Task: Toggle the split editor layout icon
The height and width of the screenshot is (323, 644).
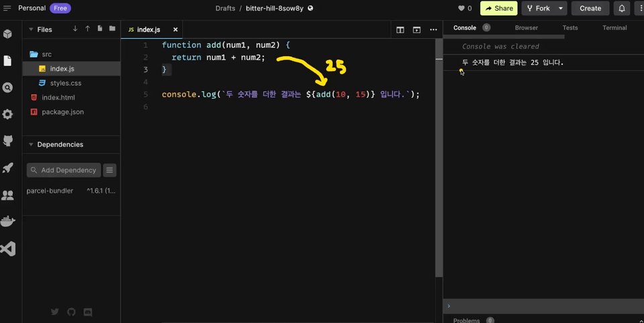Action: (400, 29)
